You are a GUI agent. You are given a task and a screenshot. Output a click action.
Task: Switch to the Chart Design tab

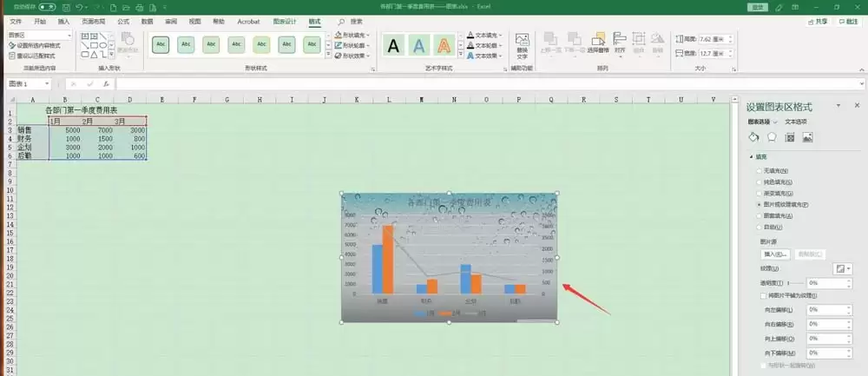click(285, 22)
